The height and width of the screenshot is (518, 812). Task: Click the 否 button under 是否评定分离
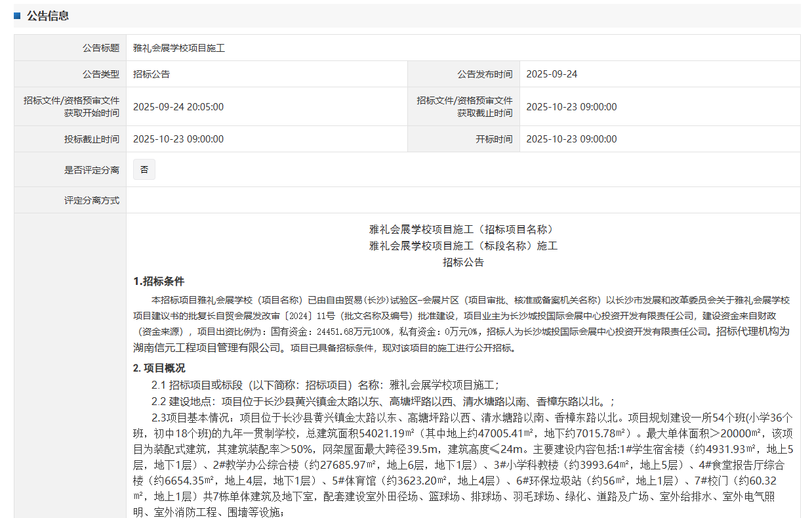144,169
